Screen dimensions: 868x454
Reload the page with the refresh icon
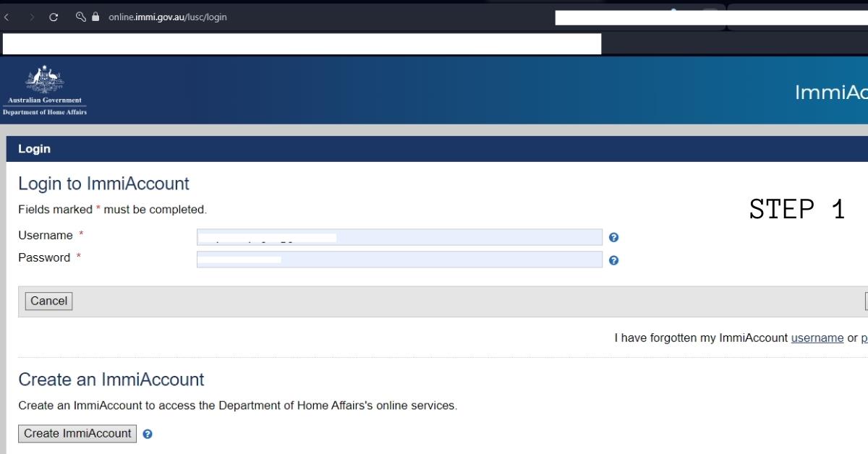click(x=54, y=17)
